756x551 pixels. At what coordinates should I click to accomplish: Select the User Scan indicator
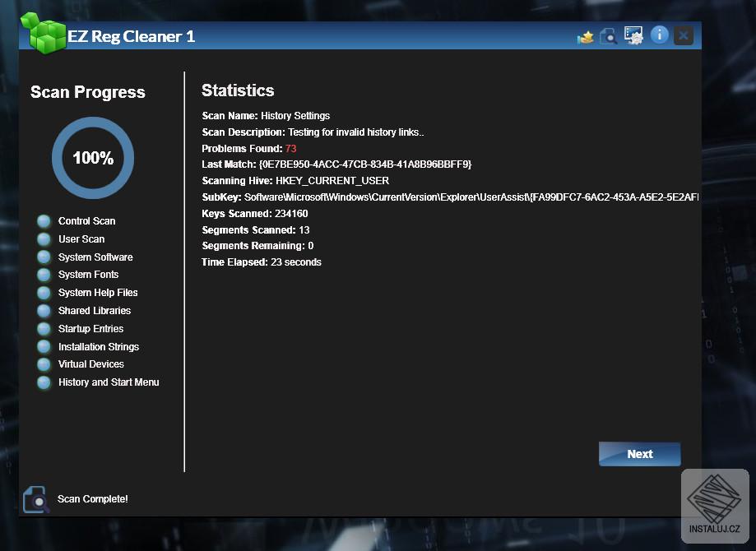pos(44,239)
